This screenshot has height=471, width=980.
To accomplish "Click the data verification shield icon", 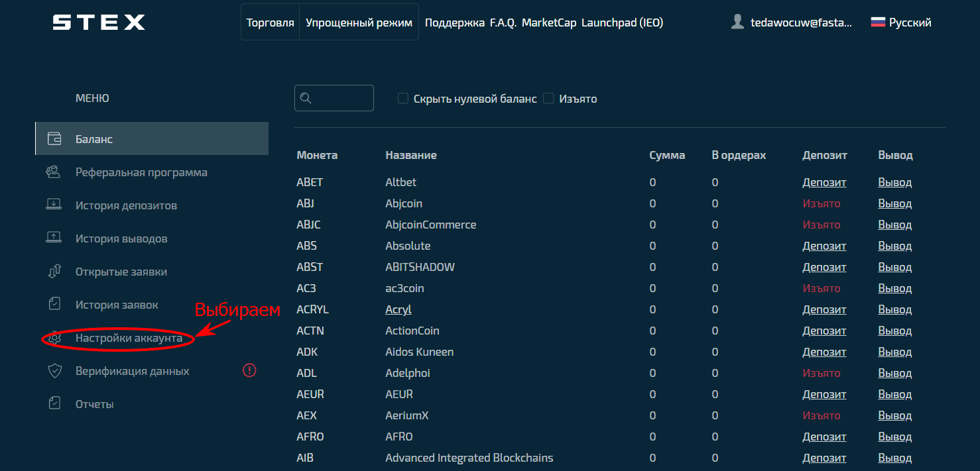I will 54,371.
